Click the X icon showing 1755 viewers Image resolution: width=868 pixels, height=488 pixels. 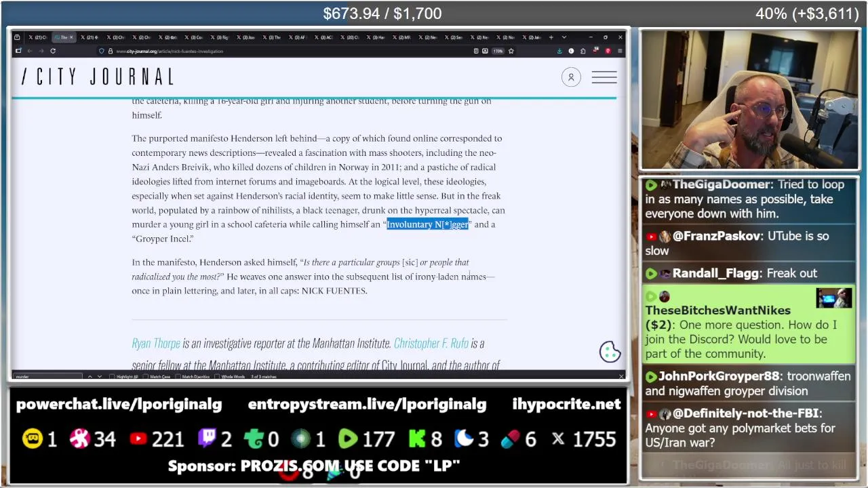click(x=558, y=439)
